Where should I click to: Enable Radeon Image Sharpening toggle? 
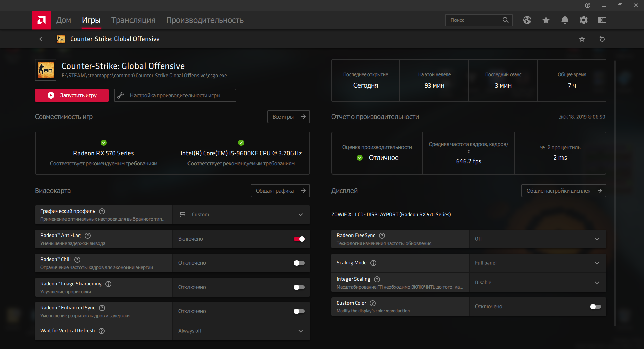[x=299, y=287]
